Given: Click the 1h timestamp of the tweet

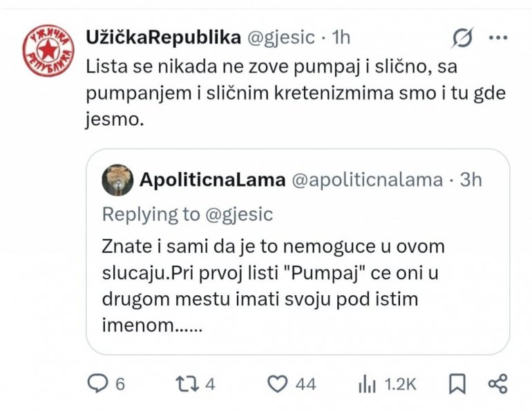Looking at the screenshot, I should click(x=341, y=37).
